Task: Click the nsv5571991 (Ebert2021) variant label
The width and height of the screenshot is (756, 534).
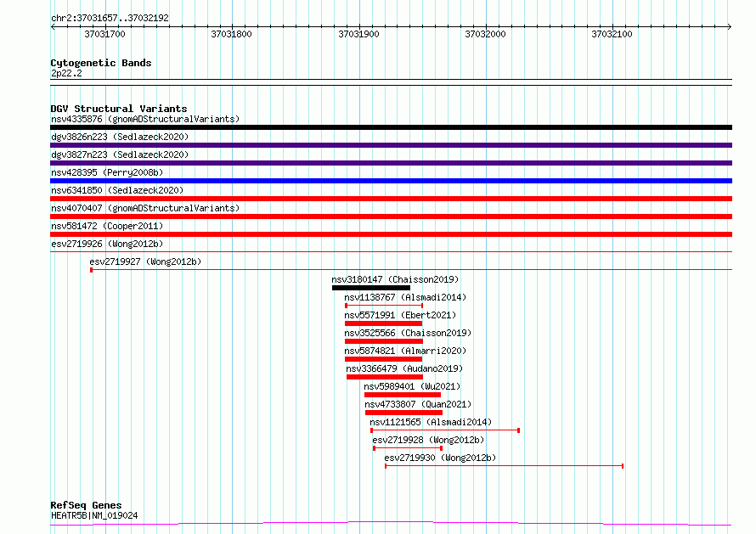Action: pos(399,315)
